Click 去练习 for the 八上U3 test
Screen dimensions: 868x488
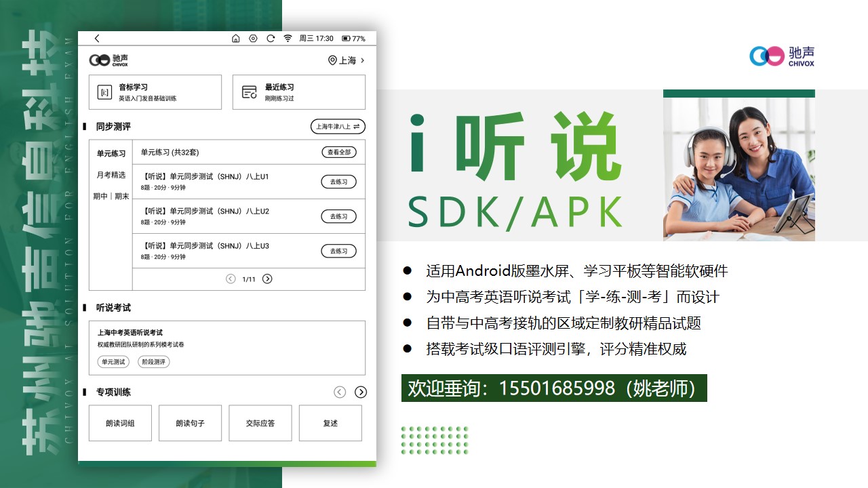pos(338,251)
